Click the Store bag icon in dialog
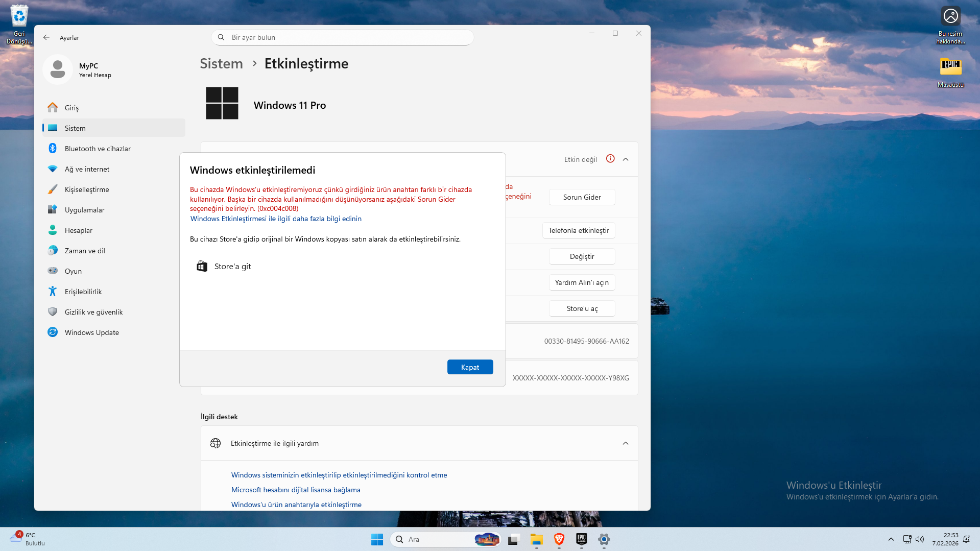The width and height of the screenshot is (980, 551). click(x=202, y=266)
